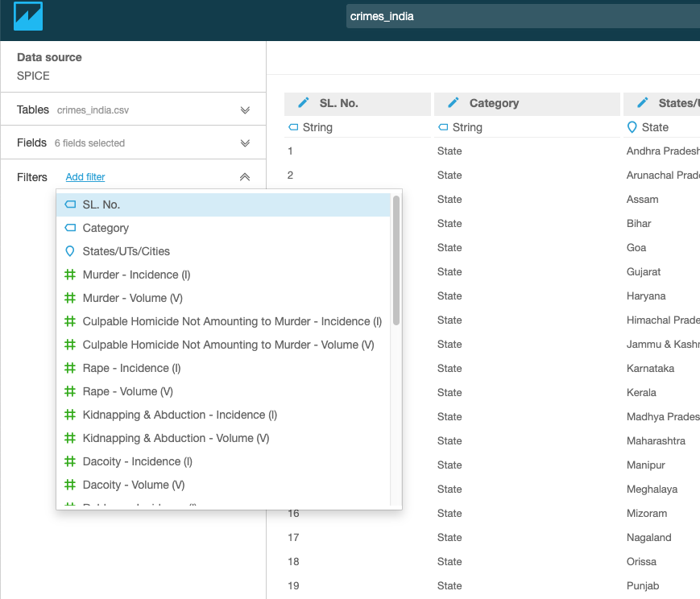The height and width of the screenshot is (599, 700).
Task: Click State geo type icon in column header
Action: pos(632,127)
